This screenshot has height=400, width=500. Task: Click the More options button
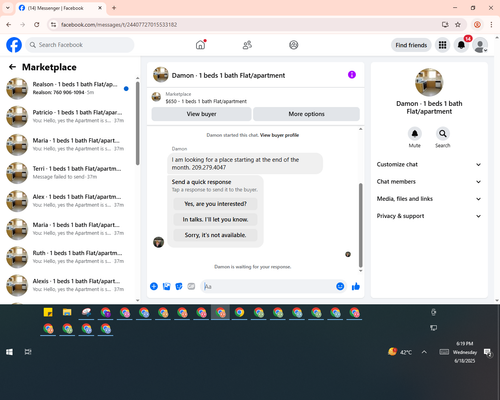pyautogui.click(x=306, y=114)
